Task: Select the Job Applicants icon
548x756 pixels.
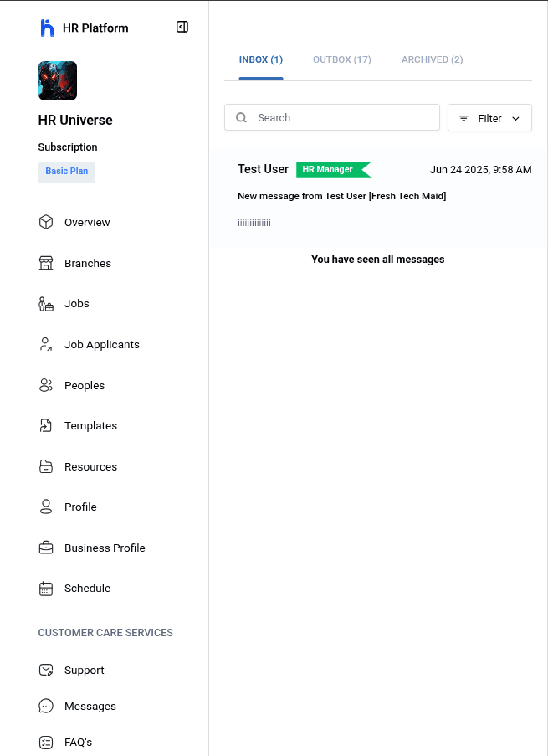Action: pos(46,344)
